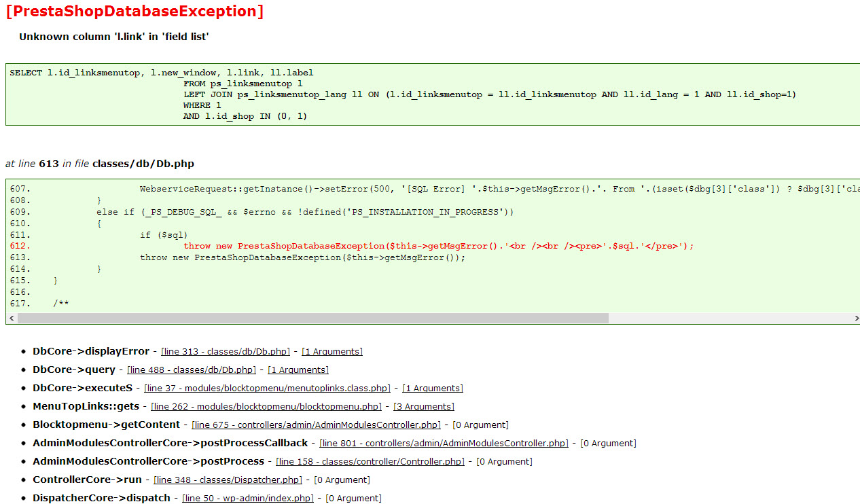860x504 pixels.
Task: Click the 'MenuTopLinks::gets' trace entry
Action: coord(86,406)
